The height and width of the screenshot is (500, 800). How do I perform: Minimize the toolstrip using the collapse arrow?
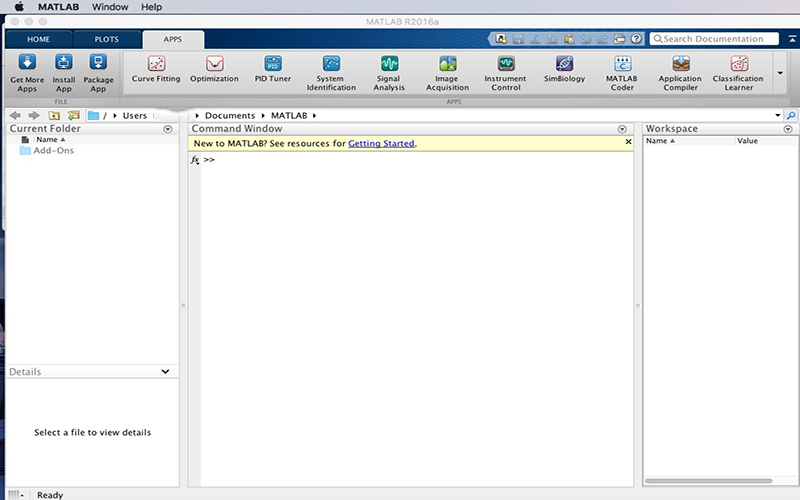[792, 39]
